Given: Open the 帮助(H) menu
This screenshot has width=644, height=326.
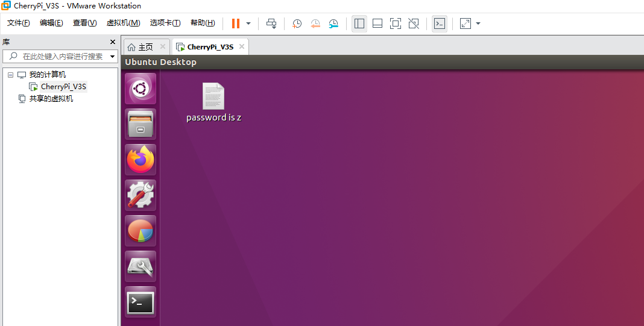Looking at the screenshot, I should tap(203, 23).
